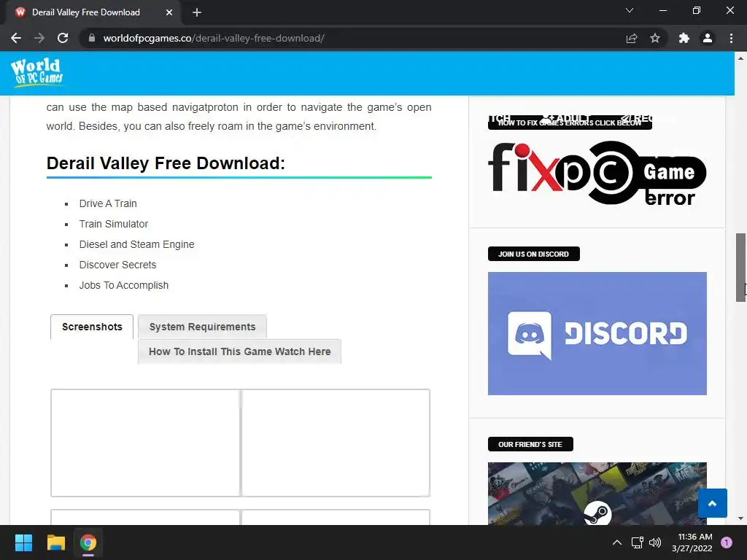Image resolution: width=747 pixels, height=560 pixels.
Task: Click the World of PC Games logo
Action: pos(36,72)
